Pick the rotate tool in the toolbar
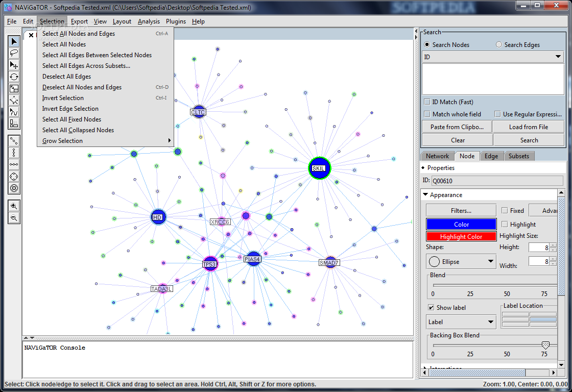The height and width of the screenshot is (392, 572). point(14,77)
